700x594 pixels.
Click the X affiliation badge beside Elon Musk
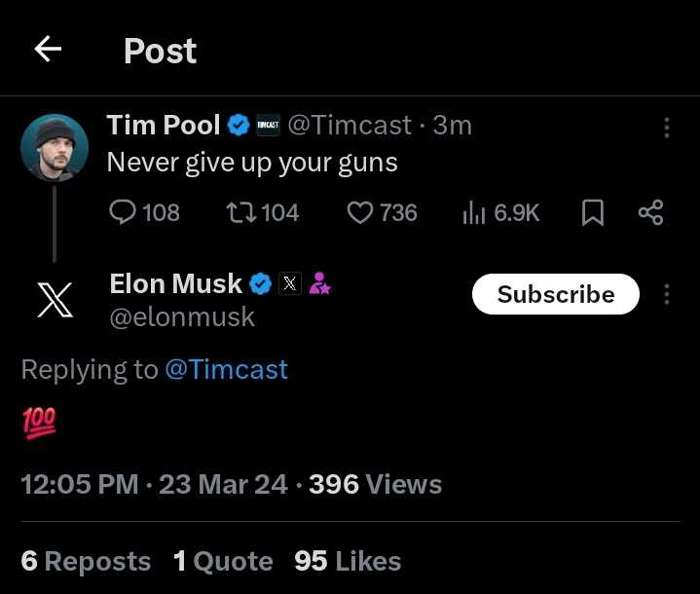[x=290, y=284]
